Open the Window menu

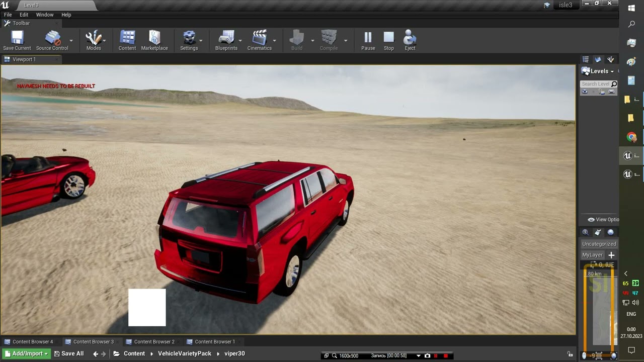click(x=45, y=15)
